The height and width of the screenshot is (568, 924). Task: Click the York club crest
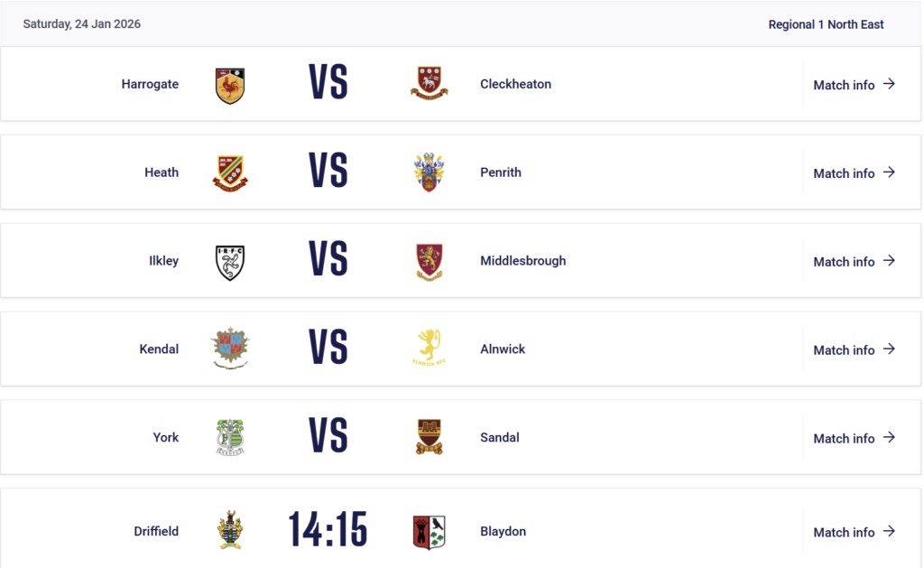230,437
